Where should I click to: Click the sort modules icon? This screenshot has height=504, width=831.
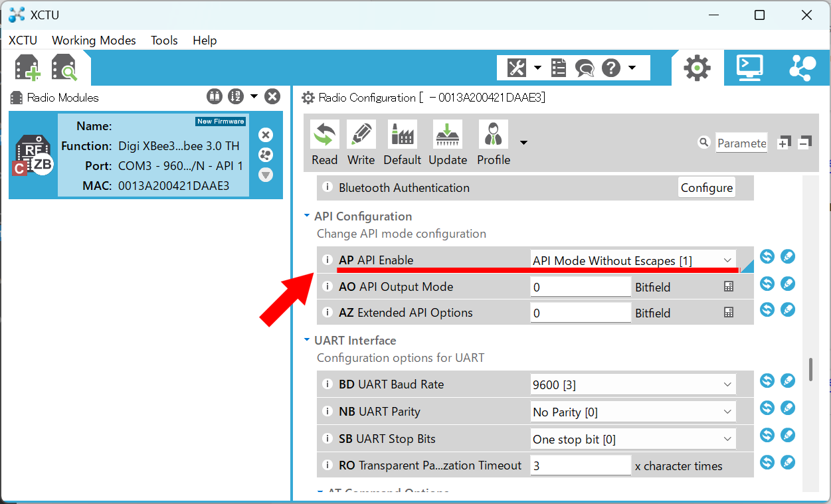[235, 97]
